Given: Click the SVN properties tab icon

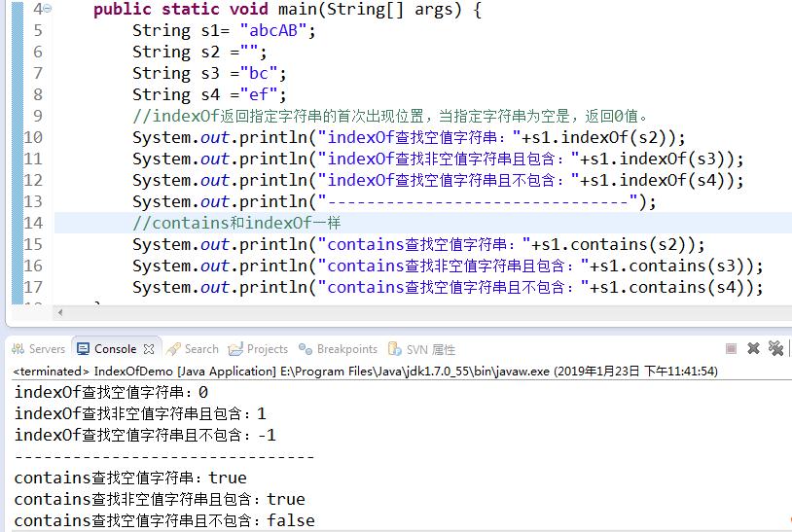Looking at the screenshot, I should pos(394,349).
